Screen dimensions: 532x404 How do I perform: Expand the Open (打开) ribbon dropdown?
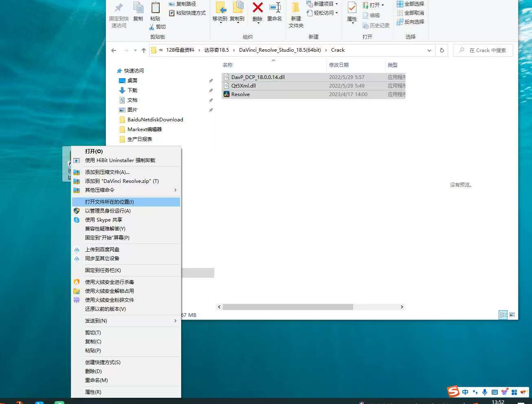pyautogui.click(x=374, y=5)
